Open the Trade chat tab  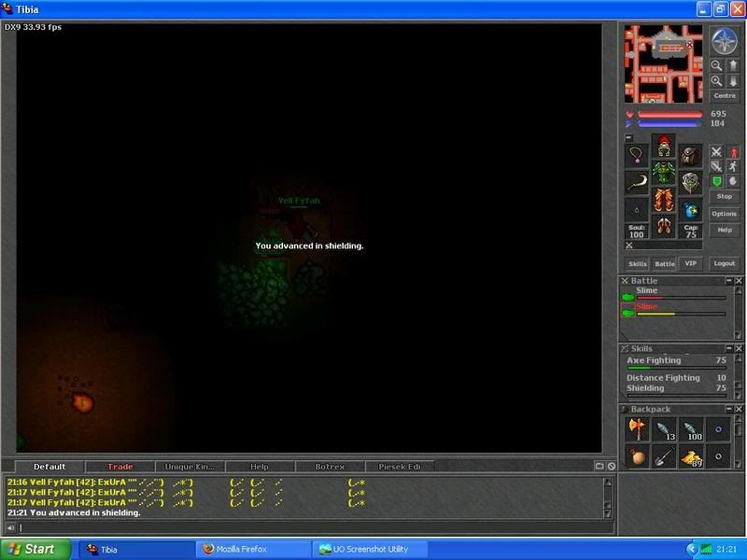click(x=120, y=467)
